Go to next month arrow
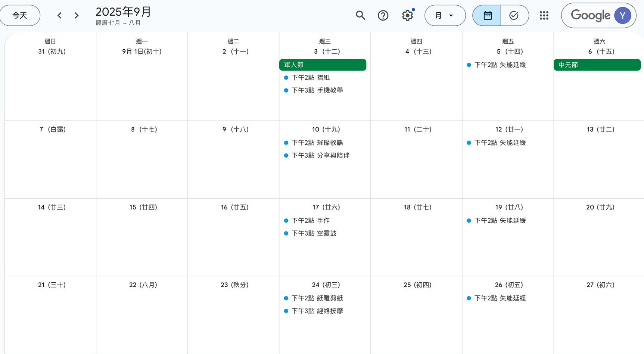This screenshot has width=644, height=354. (x=77, y=15)
